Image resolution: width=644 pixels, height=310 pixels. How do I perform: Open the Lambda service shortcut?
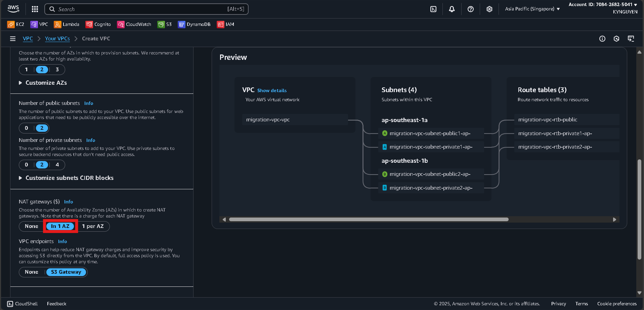66,24
